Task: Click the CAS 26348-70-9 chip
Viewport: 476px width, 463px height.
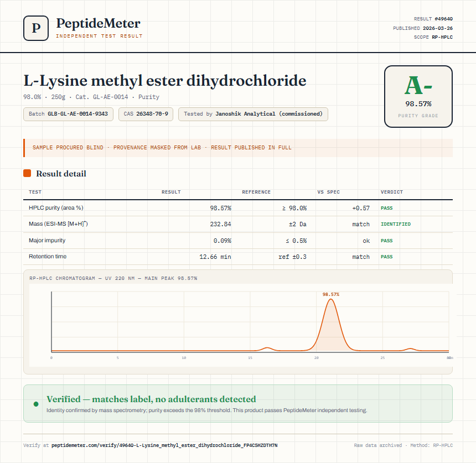Action: click(146, 114)
